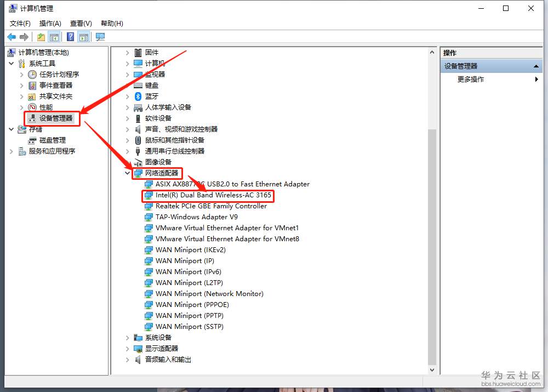The image size is (548, 392).
Task: Expand the 系统设备 category arrow
Action: 127,337
